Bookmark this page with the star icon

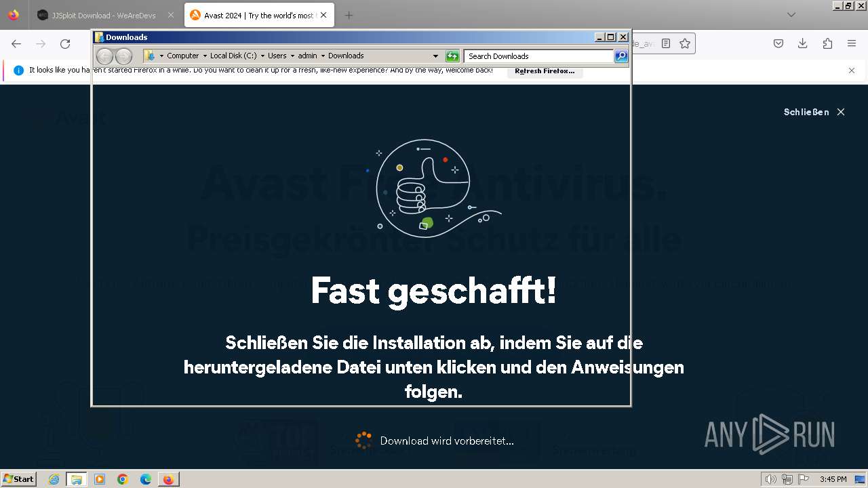click(x=685, y=43)
